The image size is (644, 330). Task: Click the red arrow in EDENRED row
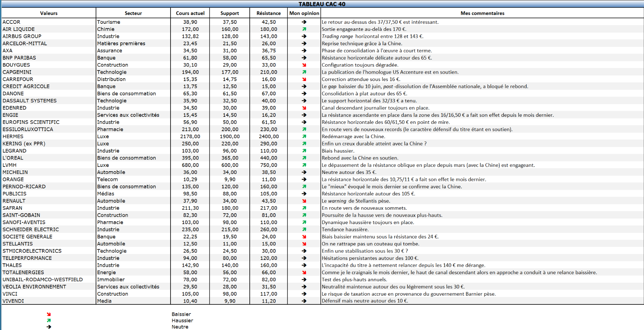click(x=304, y=108)
